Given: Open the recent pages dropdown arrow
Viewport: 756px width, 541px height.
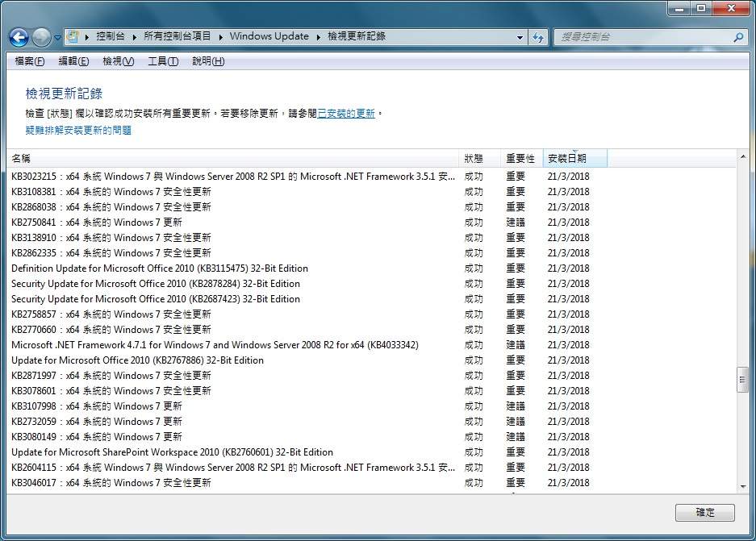Looking at the screenshot, I should point(57,37).
